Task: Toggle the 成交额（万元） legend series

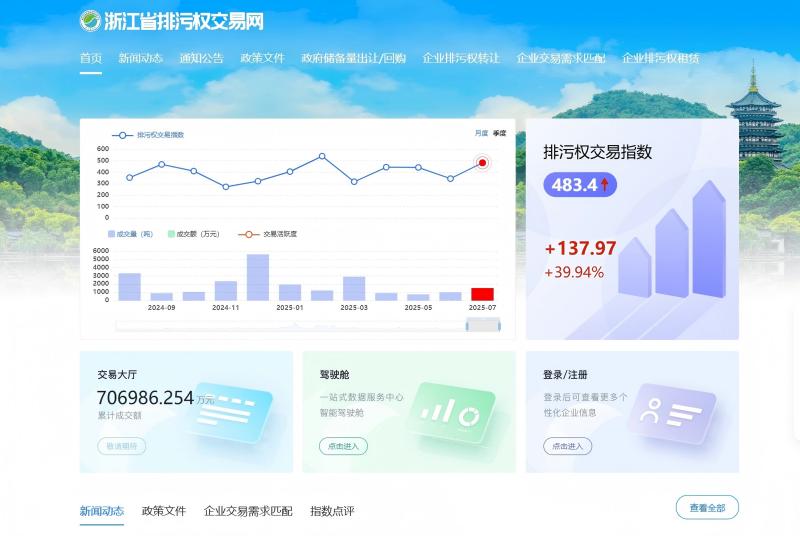Action: tap(192, 234)
